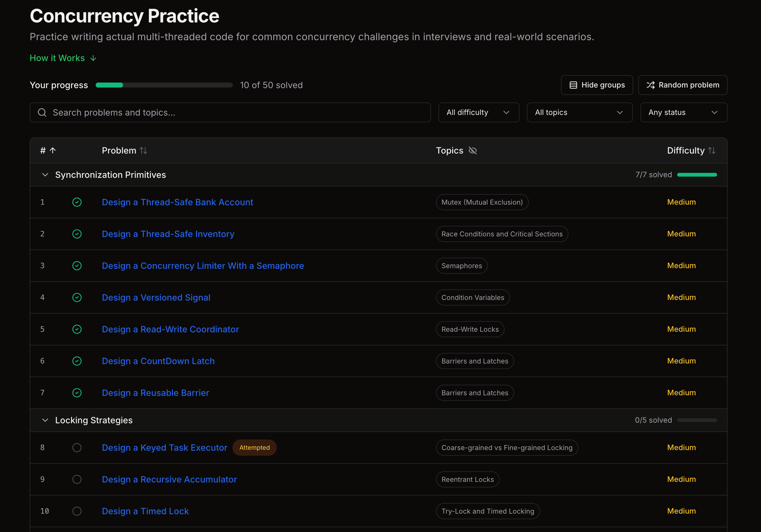Image resolution: width=761 pixels, height=532 pixels.
Task: Toggle status circle for Timed Lock
Action: pyautogui.click(x=77, y=511)
